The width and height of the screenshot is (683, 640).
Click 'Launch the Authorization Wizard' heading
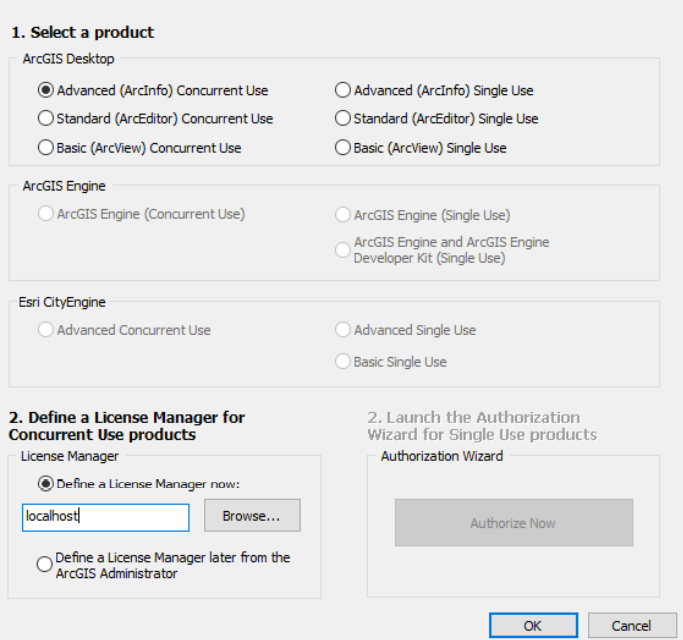(x=482, y=426)
